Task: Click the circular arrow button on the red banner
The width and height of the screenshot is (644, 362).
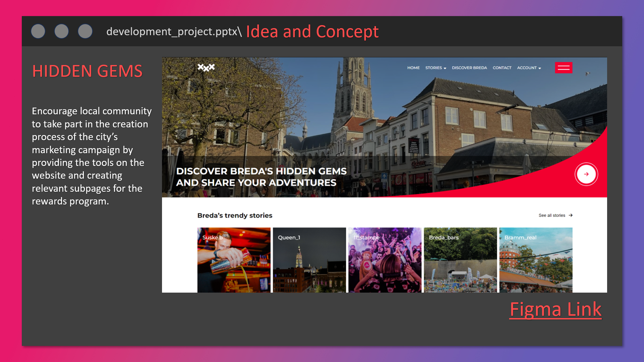Action: 586,174
